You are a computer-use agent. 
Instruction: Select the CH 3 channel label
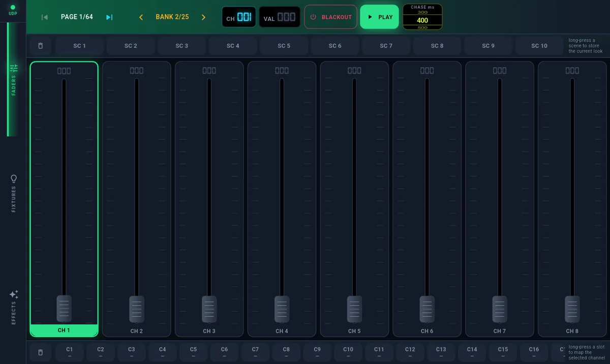pos(209,331)
